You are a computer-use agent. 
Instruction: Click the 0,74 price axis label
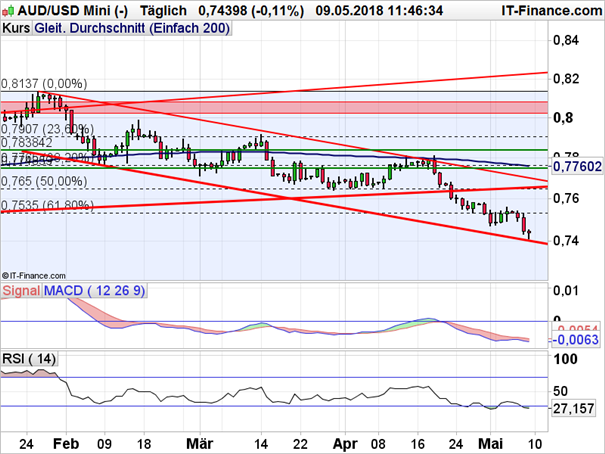pyautogui.click(x=566, y=240)
